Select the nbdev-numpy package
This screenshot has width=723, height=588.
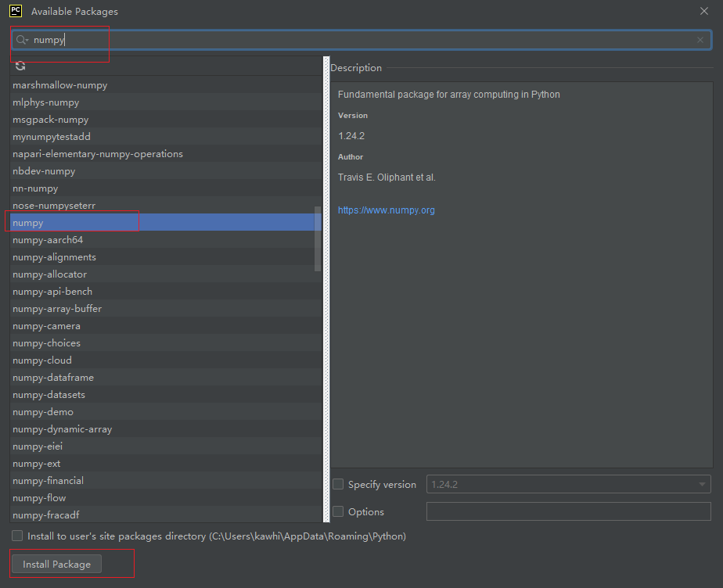pyautogui.click(x=166, y=171)
